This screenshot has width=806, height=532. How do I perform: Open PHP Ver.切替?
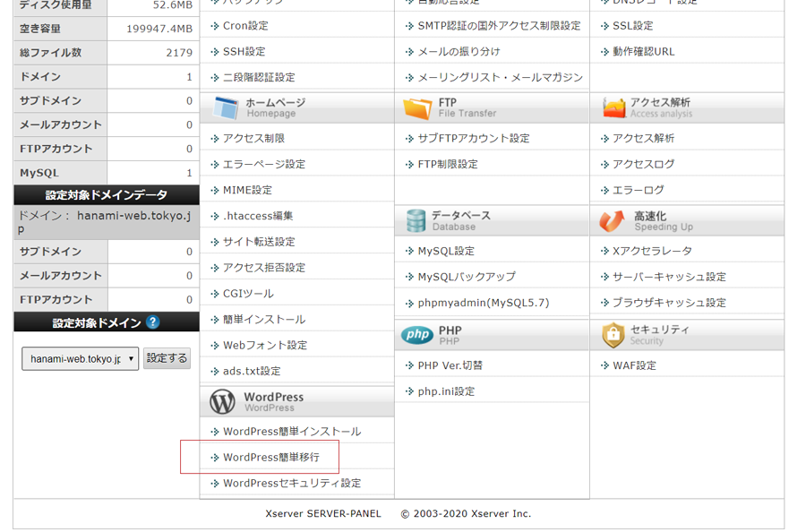pyautogui.click(x=450, y=365)
